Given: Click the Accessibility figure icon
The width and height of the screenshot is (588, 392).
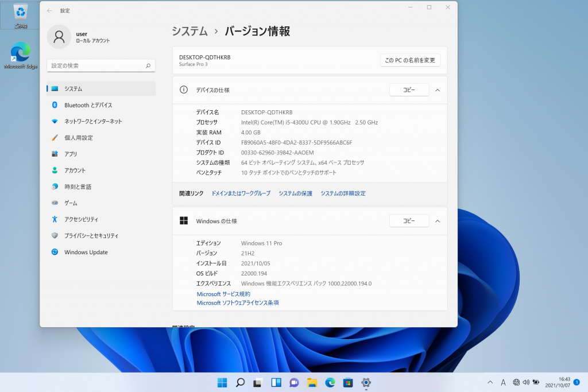Looking at the screenshot, I should click(55, 219).
